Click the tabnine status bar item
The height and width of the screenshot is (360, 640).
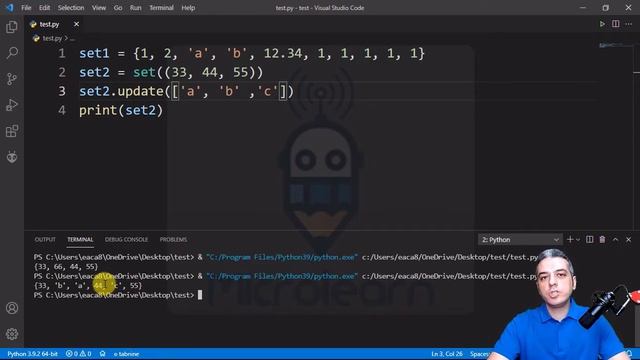click(126, 354)
